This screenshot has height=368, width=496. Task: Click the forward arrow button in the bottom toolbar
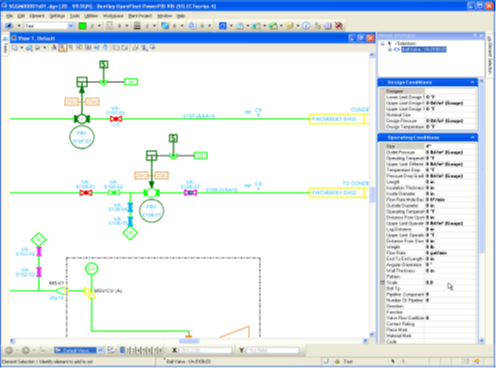(26, 350)
